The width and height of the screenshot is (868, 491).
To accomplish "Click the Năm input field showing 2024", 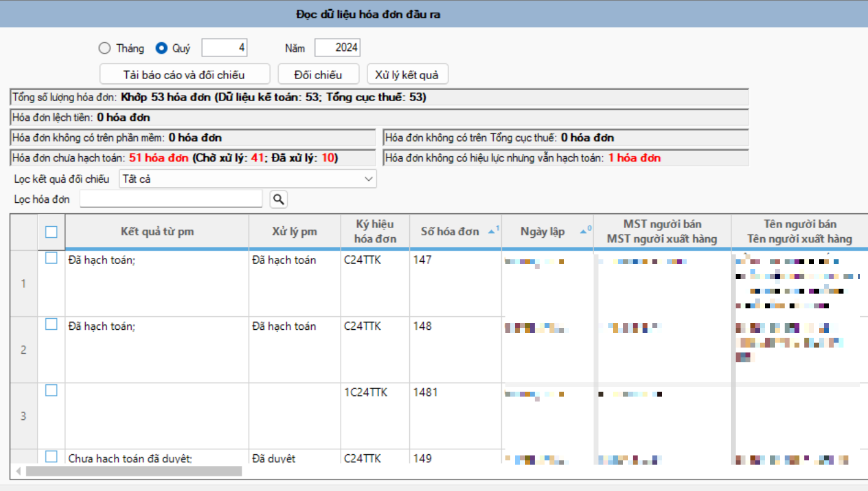I will tap(337, 48).
